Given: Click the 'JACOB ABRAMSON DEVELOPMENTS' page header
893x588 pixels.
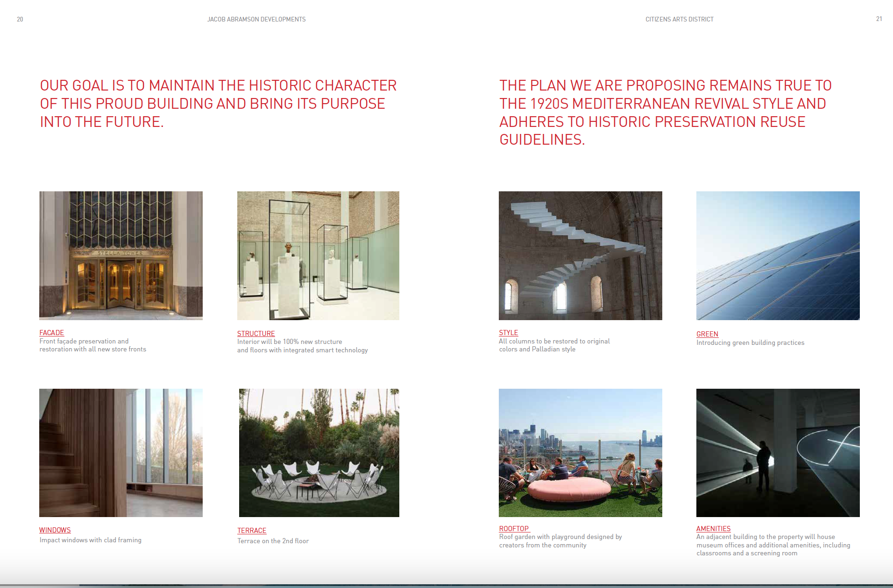Looking at the screenshot, I should [x=256, y=19].
